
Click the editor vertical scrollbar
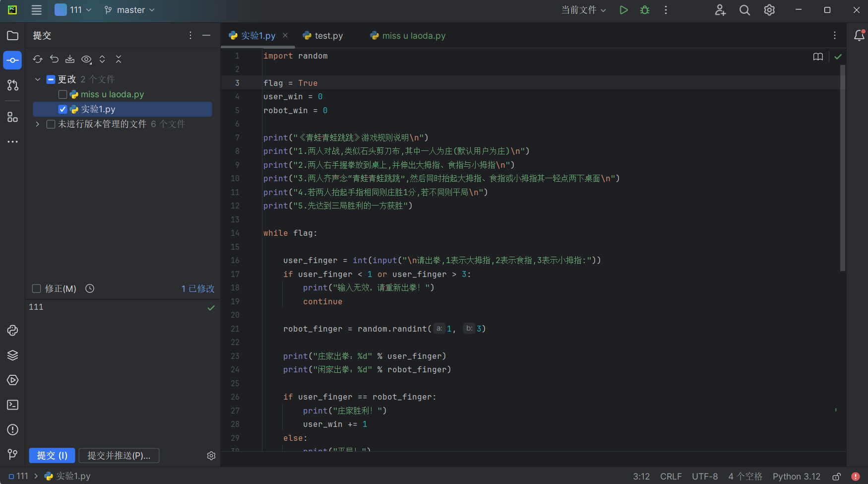842,168
